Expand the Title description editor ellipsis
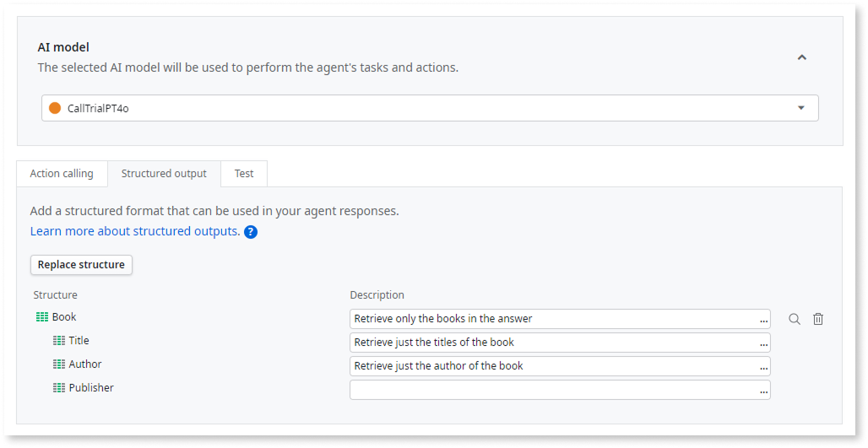Image resolution: width=868 pixels, height=448 pixels. (x=763, y=343)
